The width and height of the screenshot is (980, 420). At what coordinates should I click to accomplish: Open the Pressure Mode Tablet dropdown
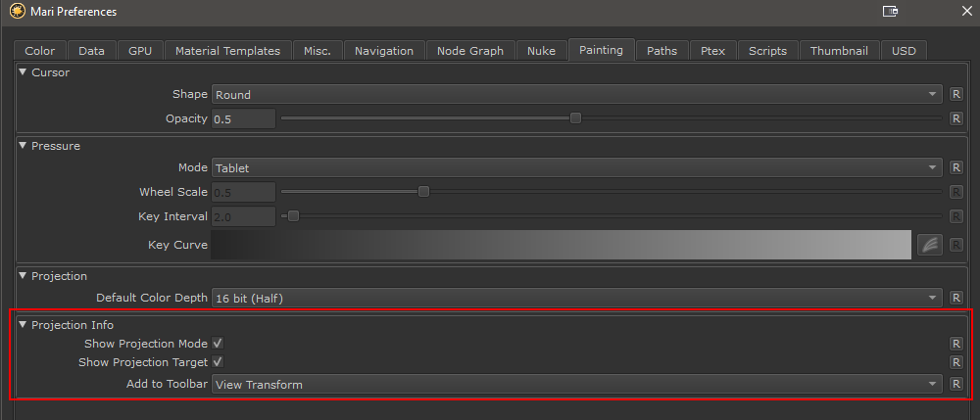coord(576,167)
